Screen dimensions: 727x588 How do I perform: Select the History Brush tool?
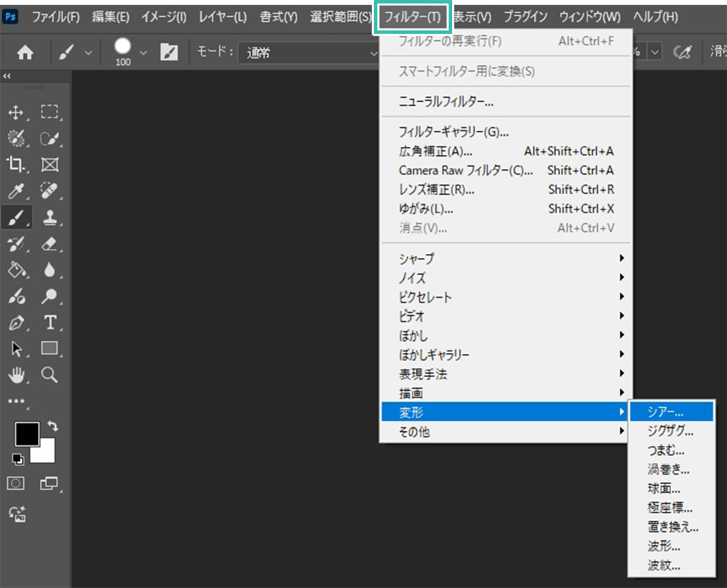pos(16,244)
